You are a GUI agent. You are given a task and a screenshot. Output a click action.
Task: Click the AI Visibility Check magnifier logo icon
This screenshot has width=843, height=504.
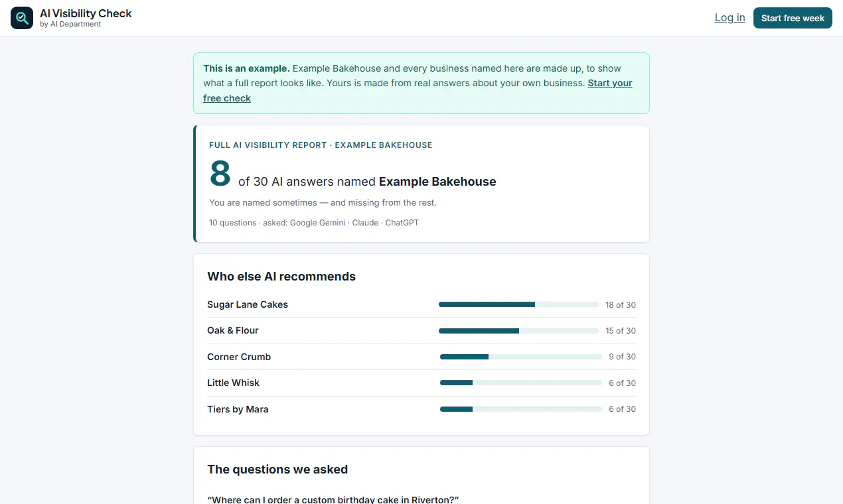pyautogui.click(x=22, y=18)
